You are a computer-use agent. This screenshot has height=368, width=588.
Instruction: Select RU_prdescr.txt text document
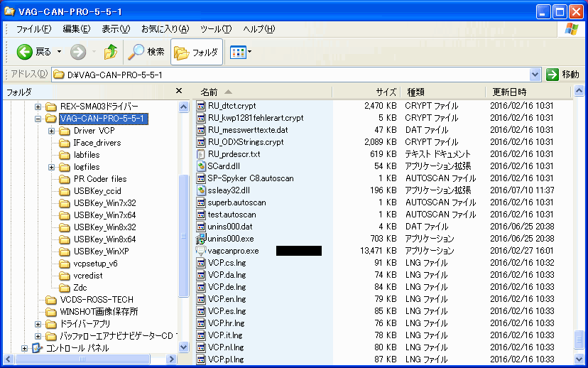234,154
